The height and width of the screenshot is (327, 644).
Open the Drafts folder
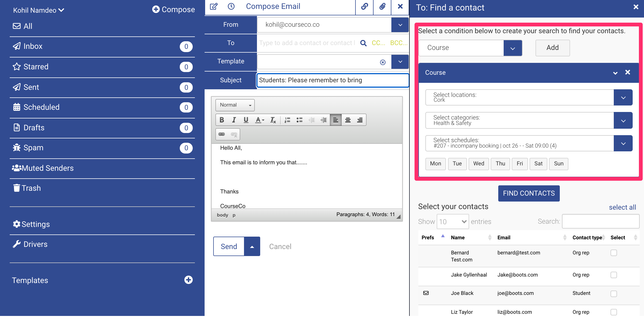[x=34, y=128]
